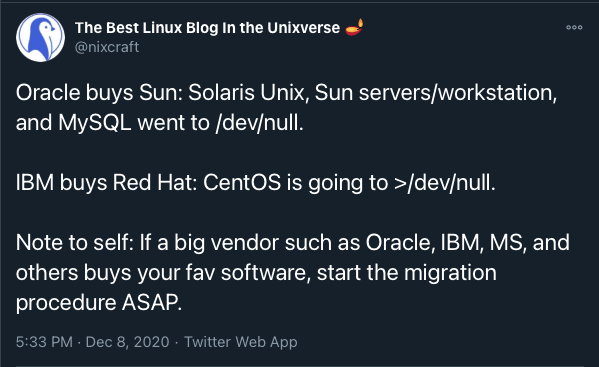Click the word "MySQL" in the tweet
The width and height of the screenshot is (599, 367).
click(x=95, y=123)
